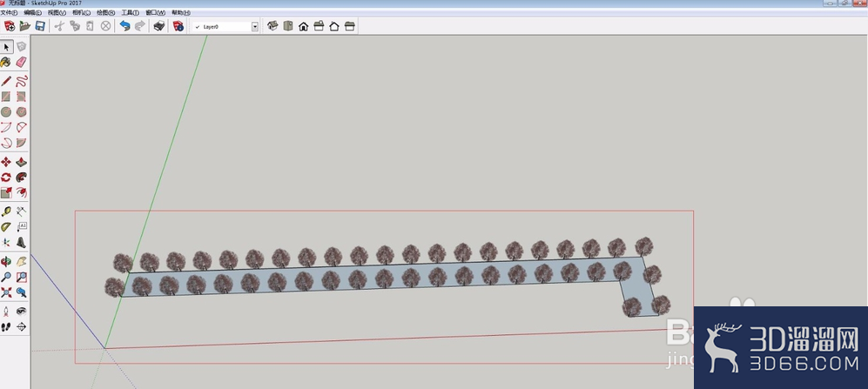Select the Scale tool

pyautogui.click(x=6, y=192)
